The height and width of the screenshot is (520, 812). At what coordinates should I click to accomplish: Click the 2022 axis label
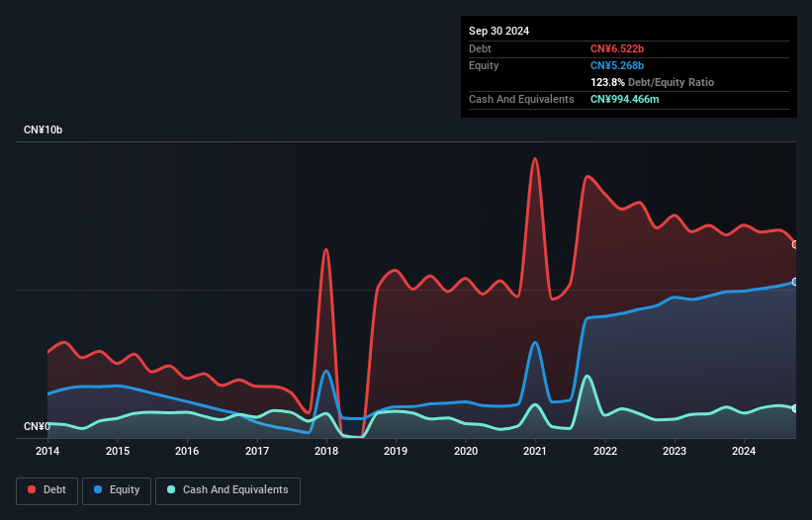click(605, 451)
